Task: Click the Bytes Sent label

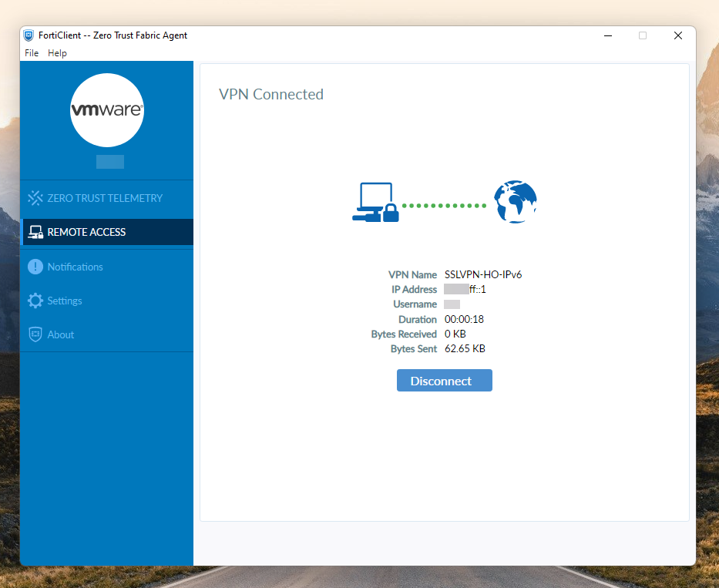Action: [x=414, y=348]
